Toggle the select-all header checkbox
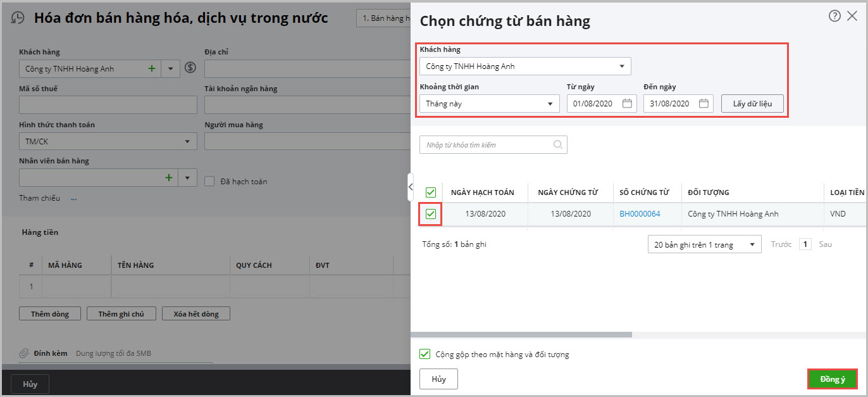The image size is (868, 397). click(x=430, y=192)
